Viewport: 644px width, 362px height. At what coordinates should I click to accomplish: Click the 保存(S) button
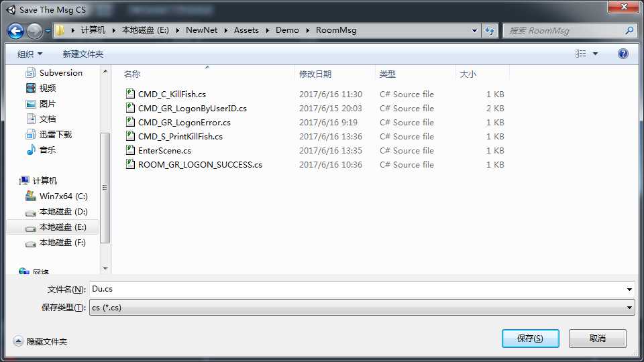tap(530, 339)
